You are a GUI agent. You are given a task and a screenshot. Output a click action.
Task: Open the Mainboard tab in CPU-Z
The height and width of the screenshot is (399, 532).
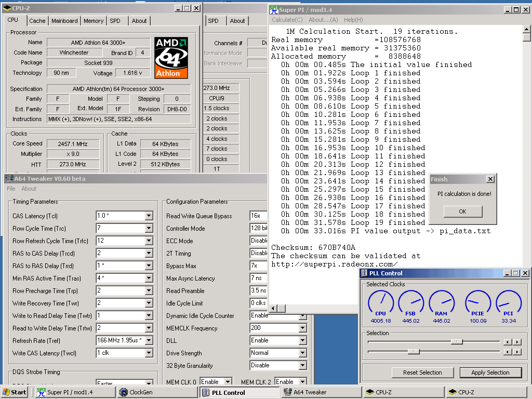pos(64,21)
